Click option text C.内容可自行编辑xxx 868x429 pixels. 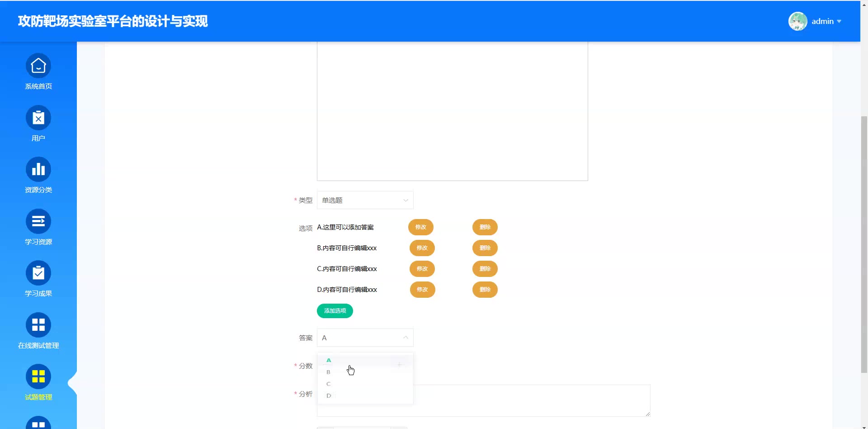point(347,269)
